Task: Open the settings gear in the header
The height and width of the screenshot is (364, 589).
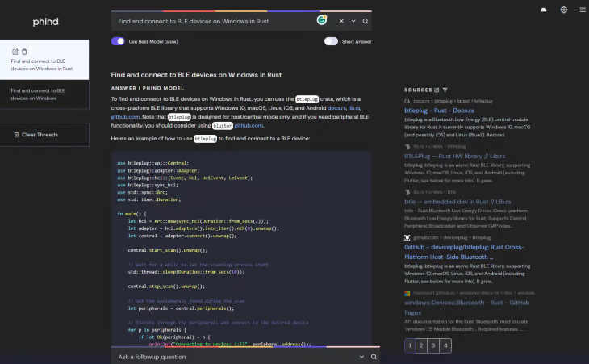Action: coord(564,10)
